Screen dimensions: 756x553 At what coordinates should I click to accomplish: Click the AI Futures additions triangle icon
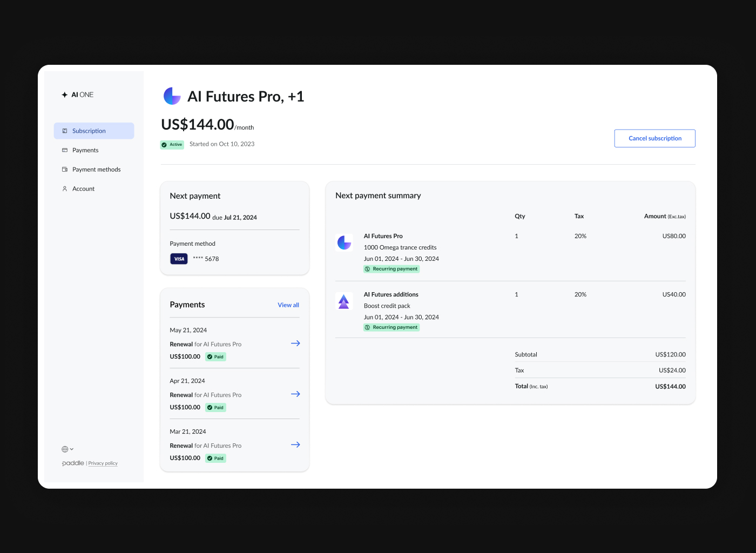(344, 301)
